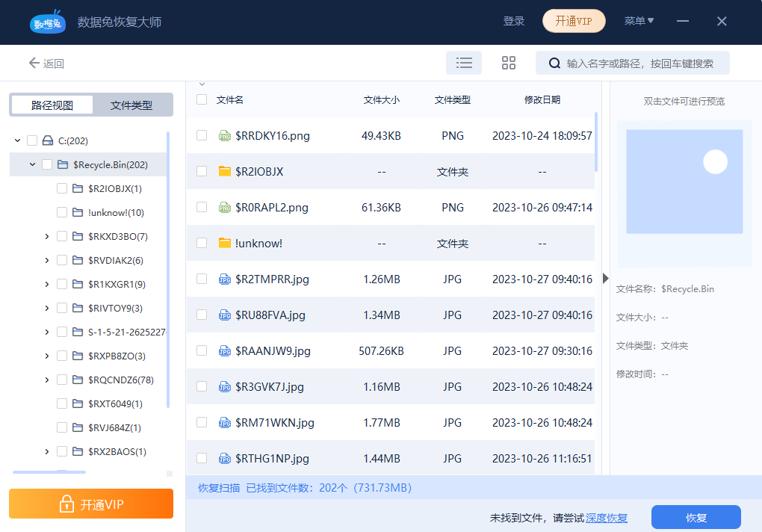
Task: Expand the $RKXD3BO(7) folder node
Action: (x=46, y=236)
